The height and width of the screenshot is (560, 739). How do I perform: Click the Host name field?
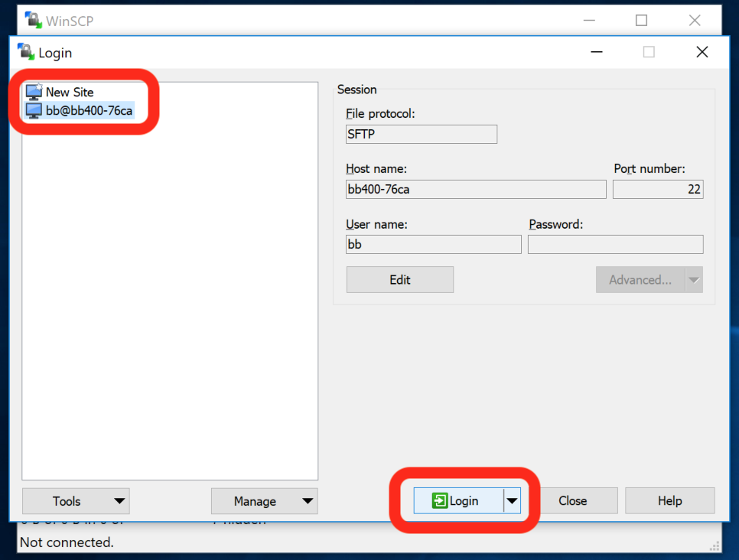coord(476,190)
